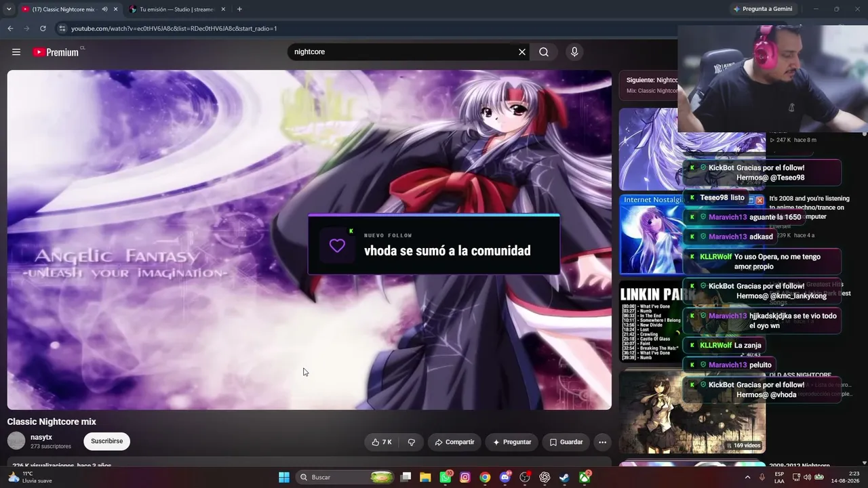Start voice search with the microphone
Viewport: 868px width, 488px height.
(x=574, y=52)
